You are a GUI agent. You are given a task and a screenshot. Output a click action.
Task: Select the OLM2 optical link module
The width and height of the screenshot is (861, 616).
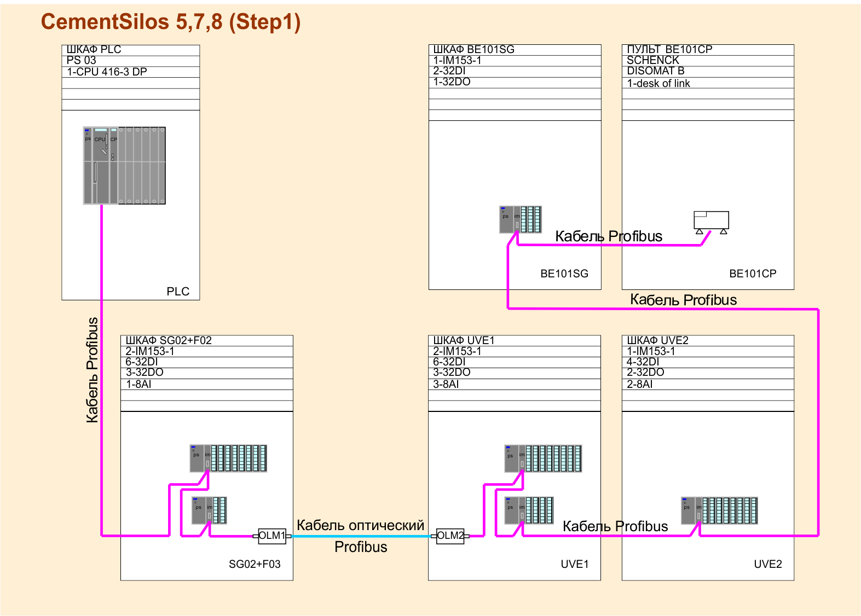450,536
